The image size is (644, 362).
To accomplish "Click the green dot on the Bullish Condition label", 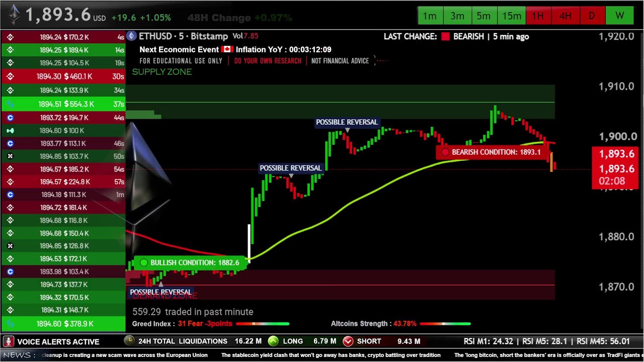I will [x=144, y=262].
